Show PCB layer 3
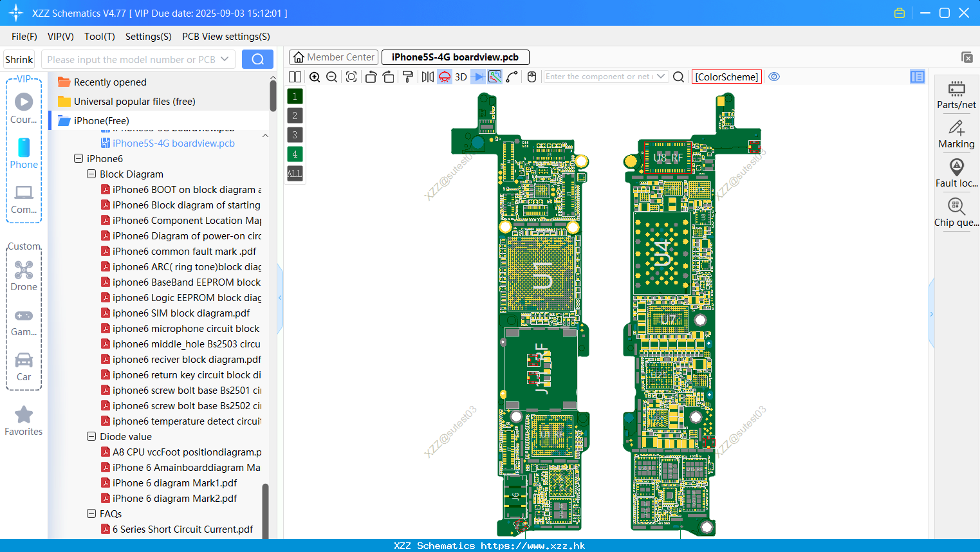Screen dimensions: 980x552 (x=295, y=135)
